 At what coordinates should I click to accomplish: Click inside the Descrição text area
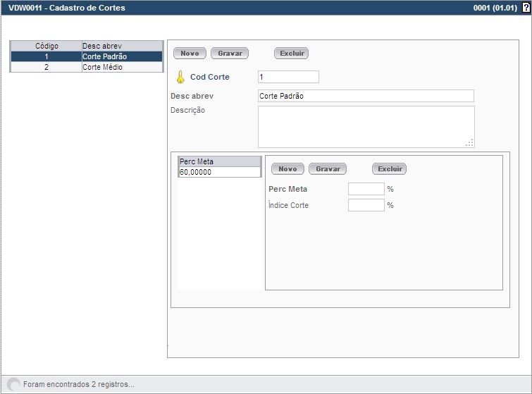coord(366,126)
